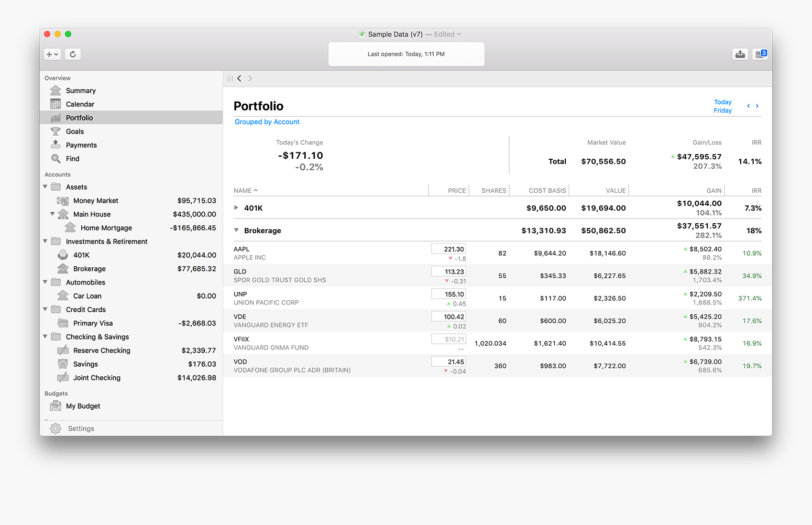Viewport: 812px width, 525px height.
Task: Click the Goals trophy icon
Action: (56, 132)
